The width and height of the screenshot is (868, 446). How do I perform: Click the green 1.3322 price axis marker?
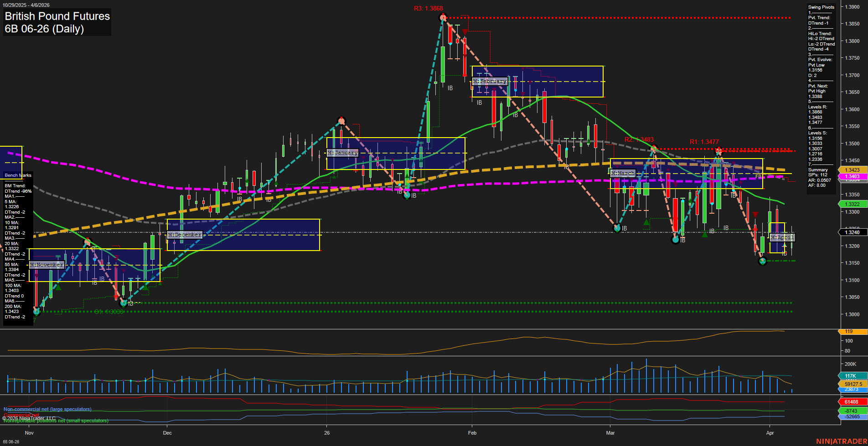coord(853,204)
